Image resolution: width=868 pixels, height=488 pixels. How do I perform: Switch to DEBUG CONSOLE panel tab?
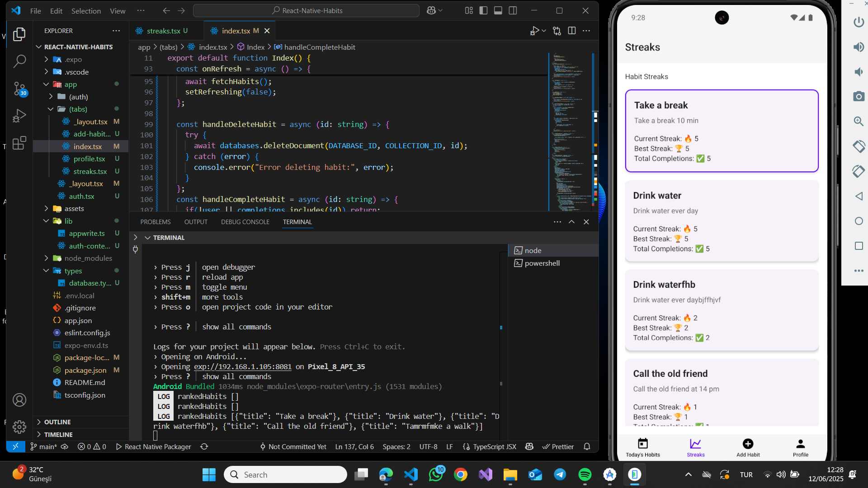click(245, 222)
